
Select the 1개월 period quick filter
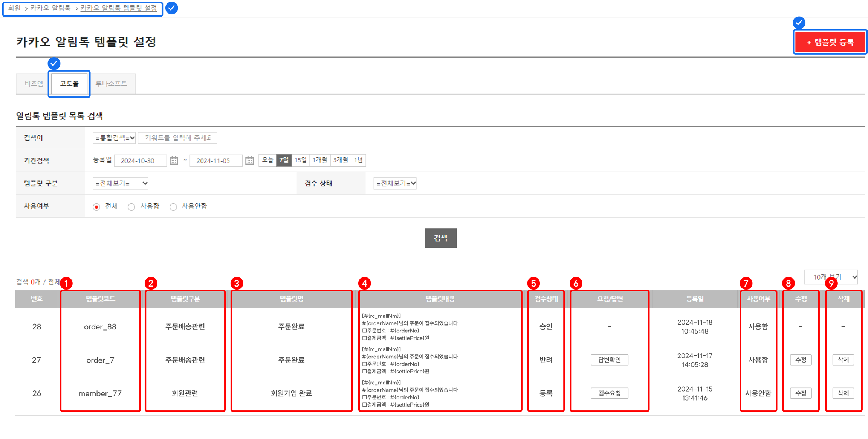pyautogui.click(x=320, y=160)
